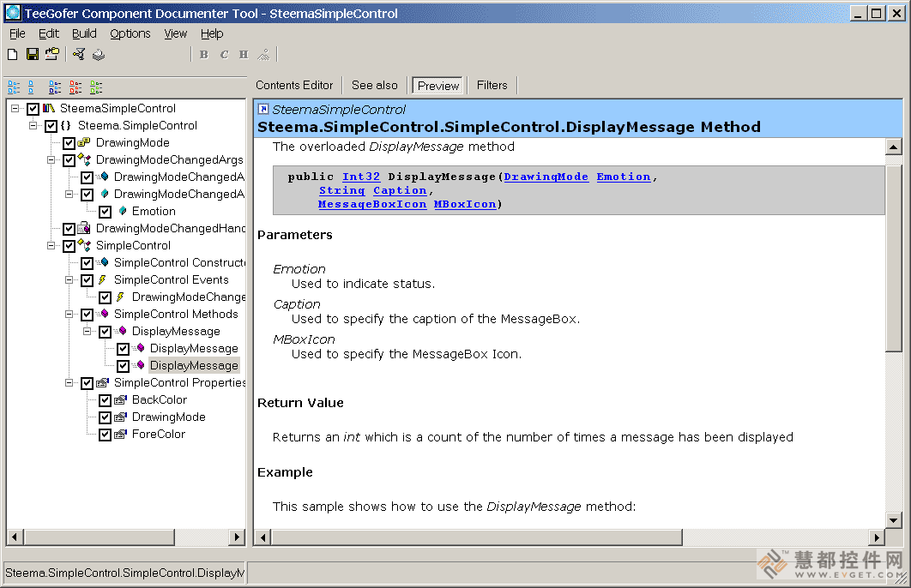Click the collapse tree icon with two pages
Image resolution: width=911 pixels, height=588 pixels.
click(x=31, y=87)
